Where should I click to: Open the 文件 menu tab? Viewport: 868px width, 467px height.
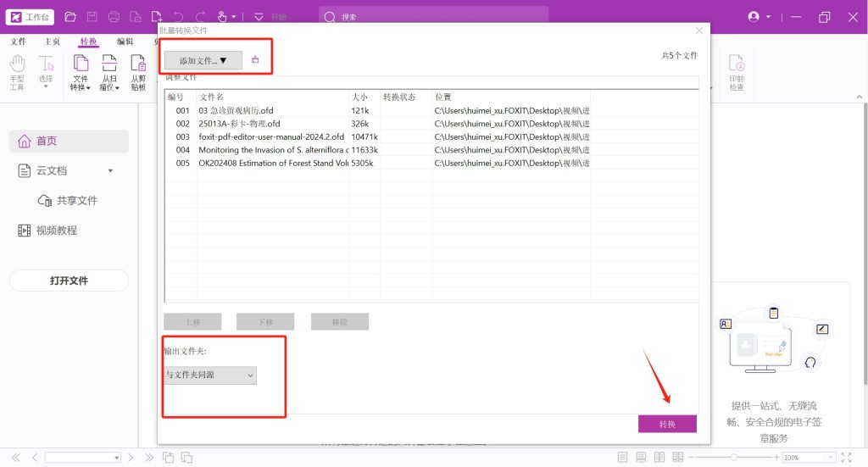pyautogui.click(x=18, y=42)
